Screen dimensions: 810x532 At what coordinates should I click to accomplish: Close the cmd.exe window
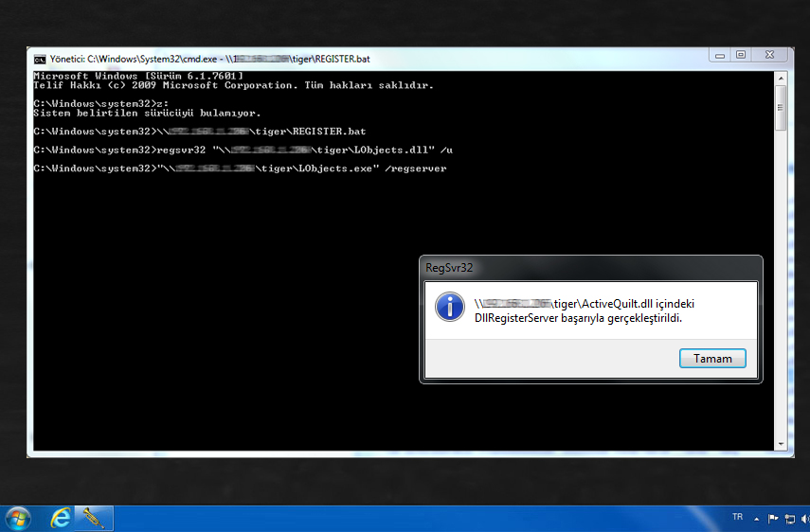[768, 55]
